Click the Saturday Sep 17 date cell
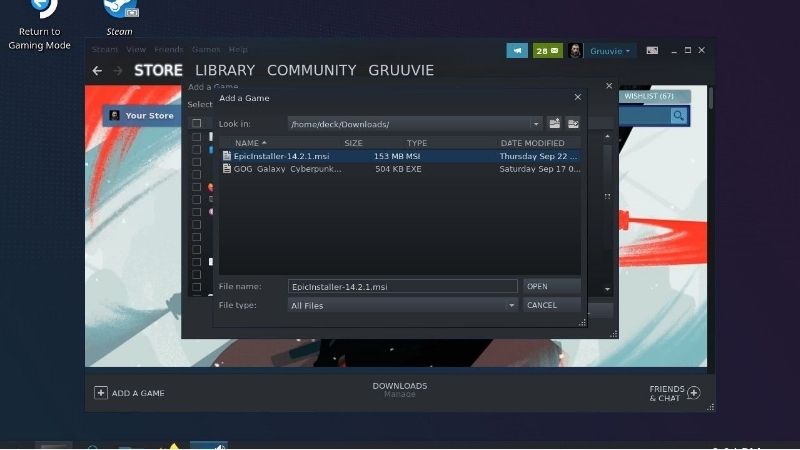 (539, 169)
